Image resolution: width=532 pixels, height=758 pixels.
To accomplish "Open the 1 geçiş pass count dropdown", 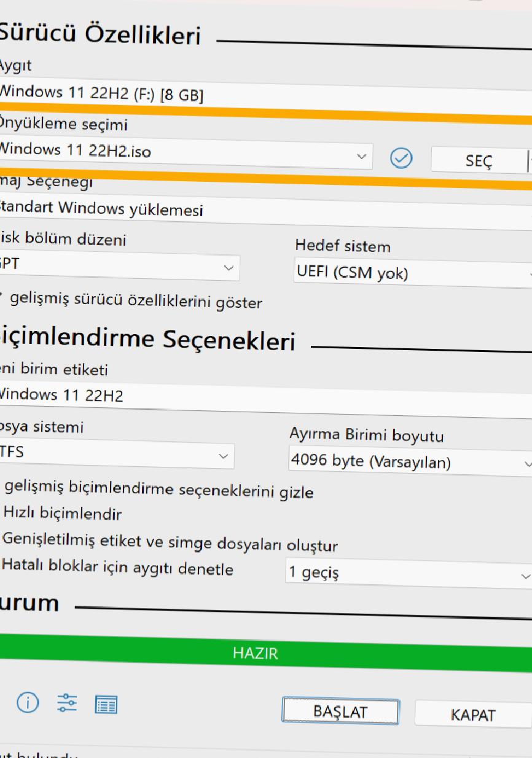I will point(409,574).
